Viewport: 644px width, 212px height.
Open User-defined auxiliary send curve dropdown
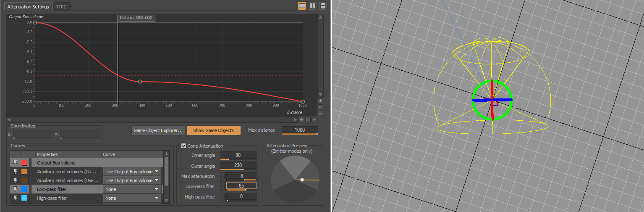point(132,180)
